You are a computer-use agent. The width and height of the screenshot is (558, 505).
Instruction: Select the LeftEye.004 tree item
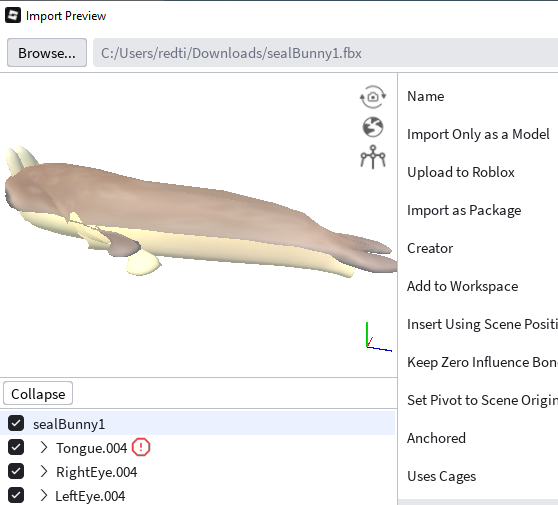tap(90, 496)
